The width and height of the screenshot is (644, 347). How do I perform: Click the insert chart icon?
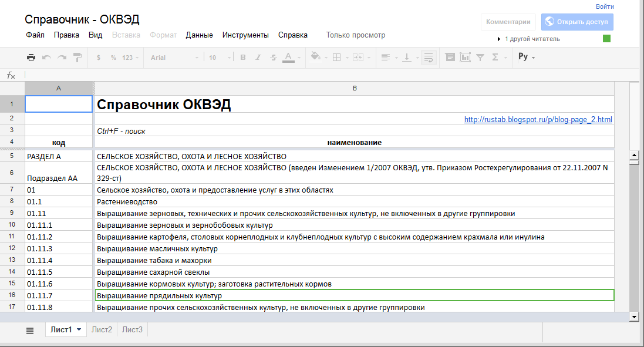tap(465, 58)
